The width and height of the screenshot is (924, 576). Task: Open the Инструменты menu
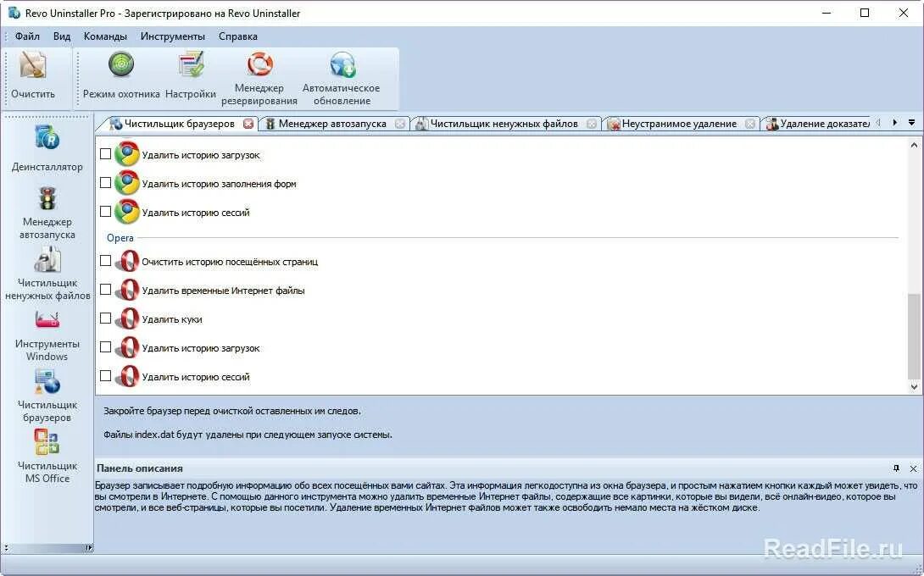(x=173, y=36)
